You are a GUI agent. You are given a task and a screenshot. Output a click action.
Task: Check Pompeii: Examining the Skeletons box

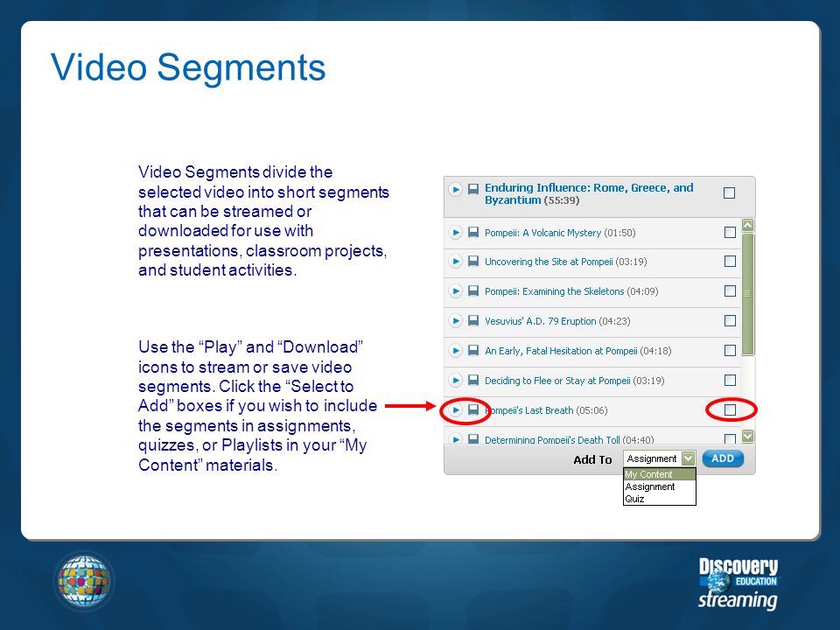tap(730, 290)
